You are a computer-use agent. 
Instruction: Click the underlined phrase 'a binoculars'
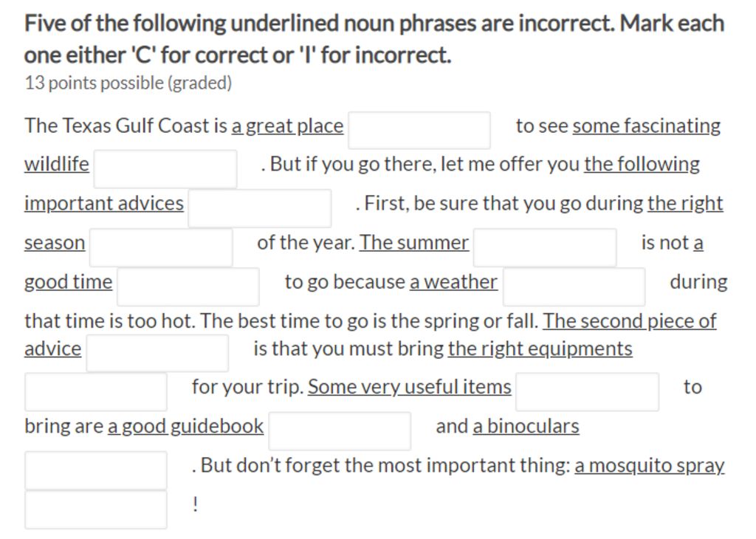tap(526, 426)
